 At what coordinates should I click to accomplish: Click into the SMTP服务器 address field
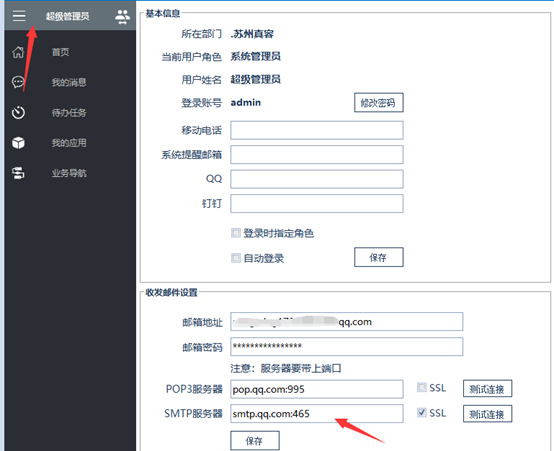click(x=317, y=414)
